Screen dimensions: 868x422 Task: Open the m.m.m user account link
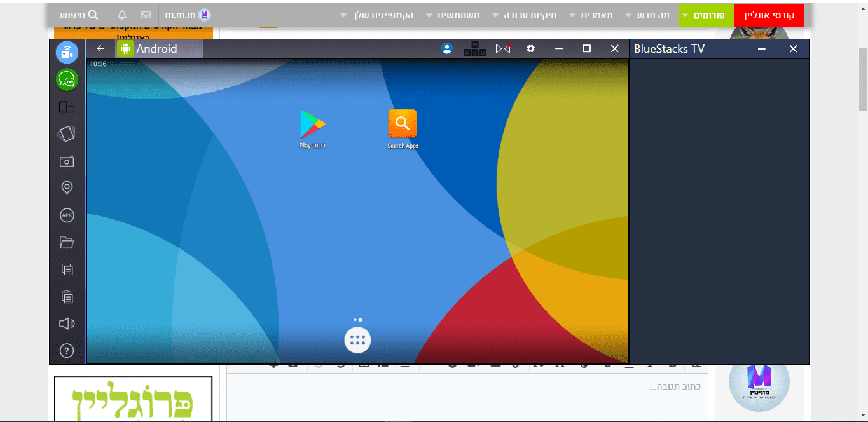coord(188,15)
